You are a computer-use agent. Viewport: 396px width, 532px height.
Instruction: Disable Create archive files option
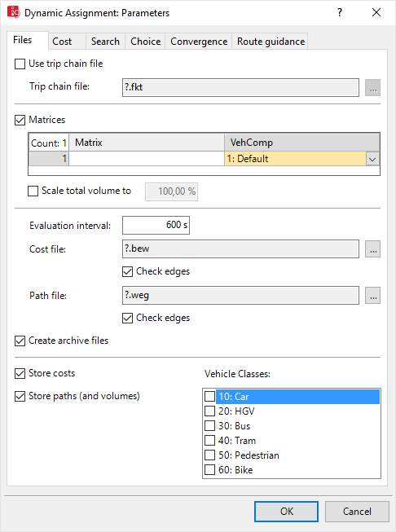click(20, 341)
